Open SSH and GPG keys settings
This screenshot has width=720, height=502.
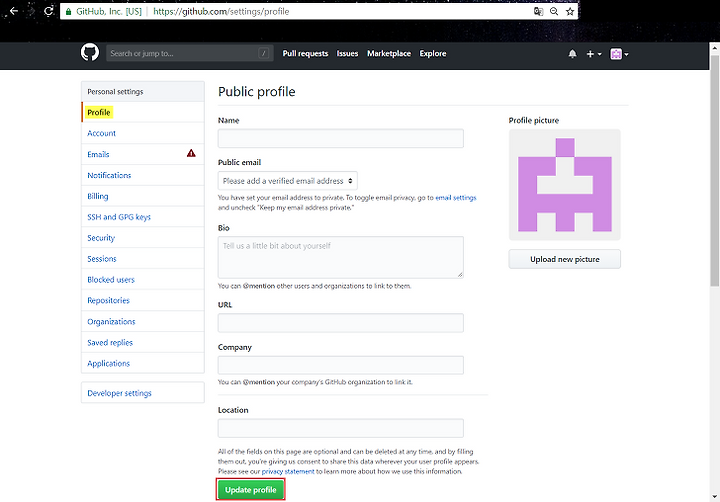[143, 217]
